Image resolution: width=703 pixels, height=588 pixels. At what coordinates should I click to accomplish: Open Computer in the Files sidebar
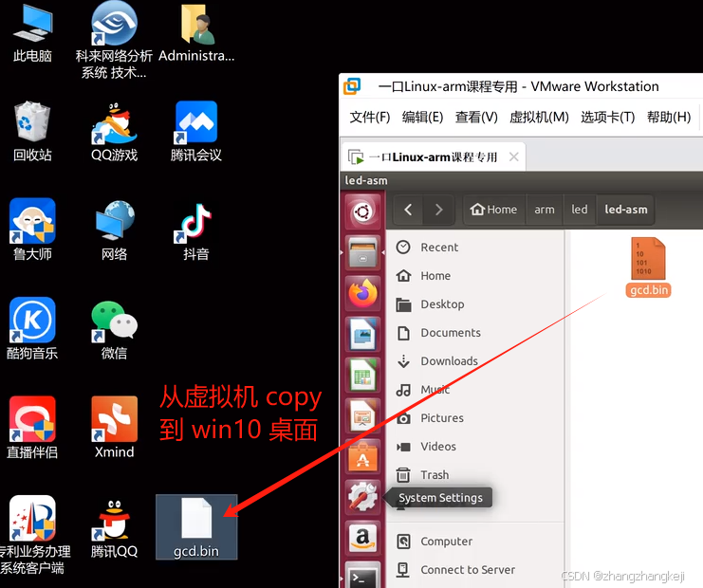point(474,542)
